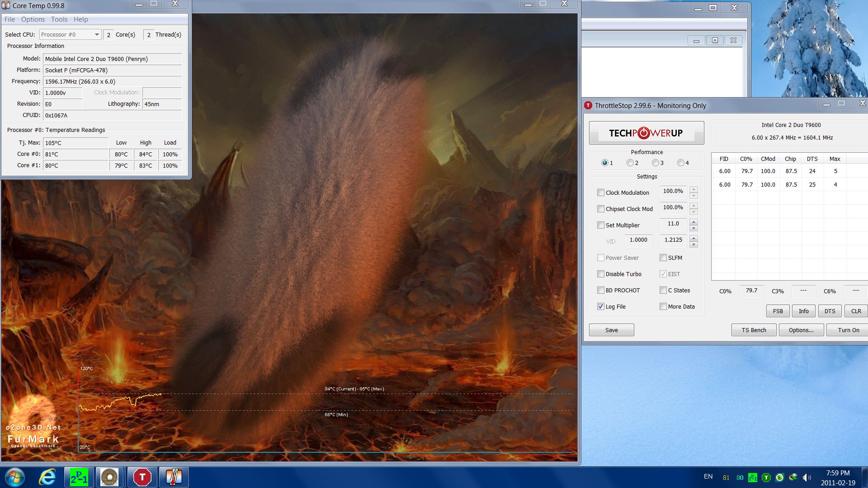This screenshot has height=488, width=868.
Task: Click the Core Temp title bar icon
Action: pyautogui.click(x=6, y=5)
